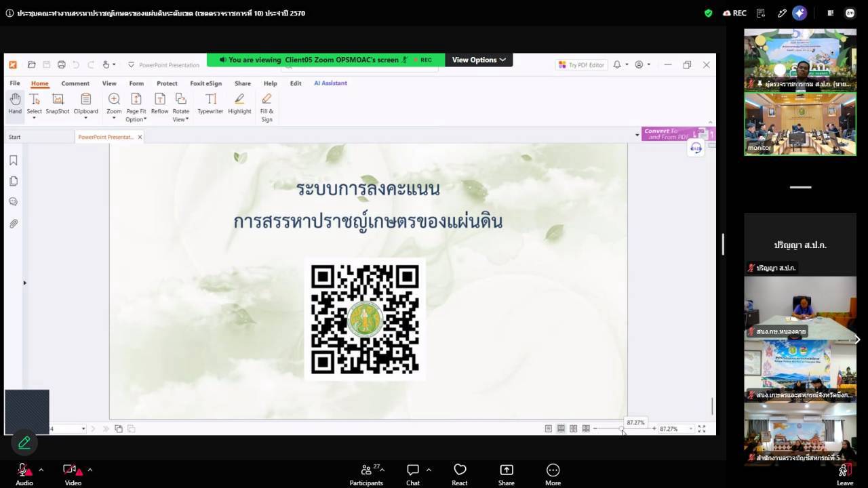Open the Foxit eSign tab
Screen dimensions: 868x488
click(x=205, y=83)
